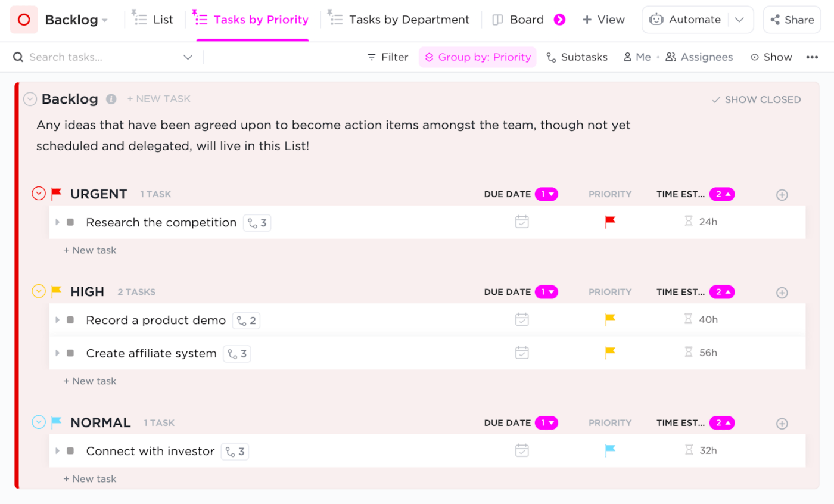Click the info icon next to Backlog
834x504 pixels.
[111, 99]
